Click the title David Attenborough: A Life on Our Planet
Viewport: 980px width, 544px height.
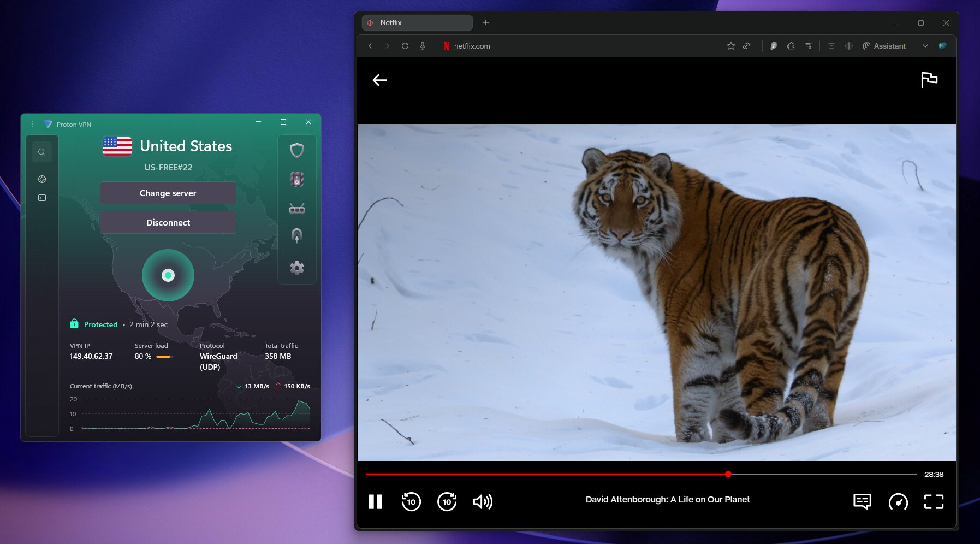pyautogui.click(x=668, y=499)
